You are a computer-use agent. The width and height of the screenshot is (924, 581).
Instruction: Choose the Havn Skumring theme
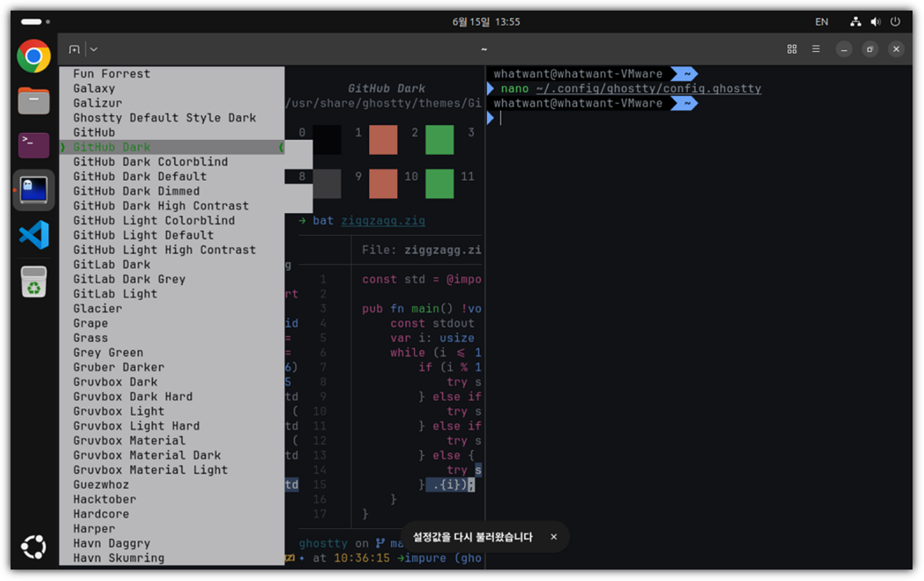pos(172,558)
